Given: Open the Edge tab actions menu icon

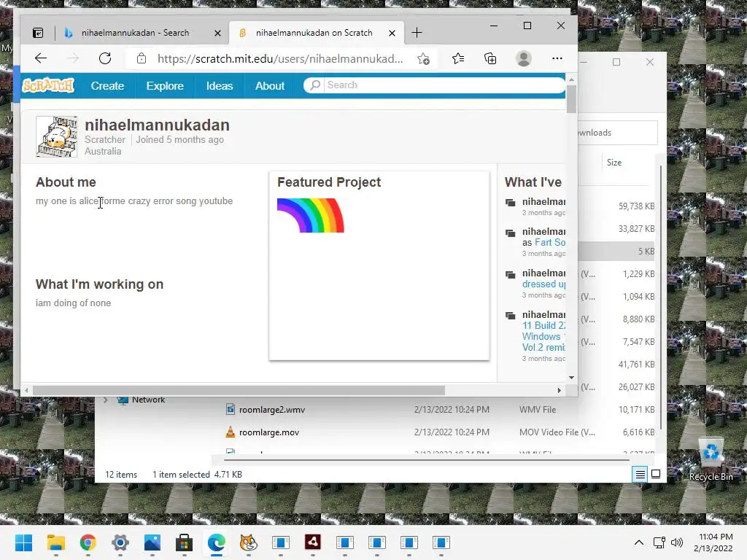Looking at the screenshot, I should pos(38,33).
